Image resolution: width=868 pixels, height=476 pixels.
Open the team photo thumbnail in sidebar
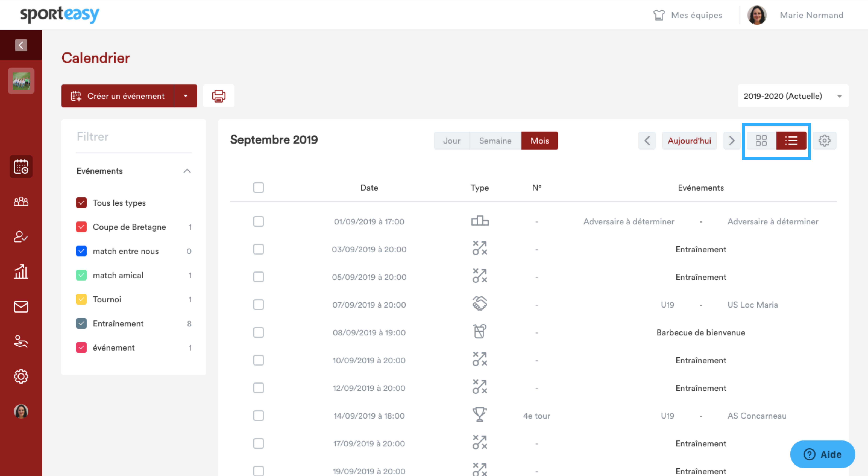(x=21, y=81)
